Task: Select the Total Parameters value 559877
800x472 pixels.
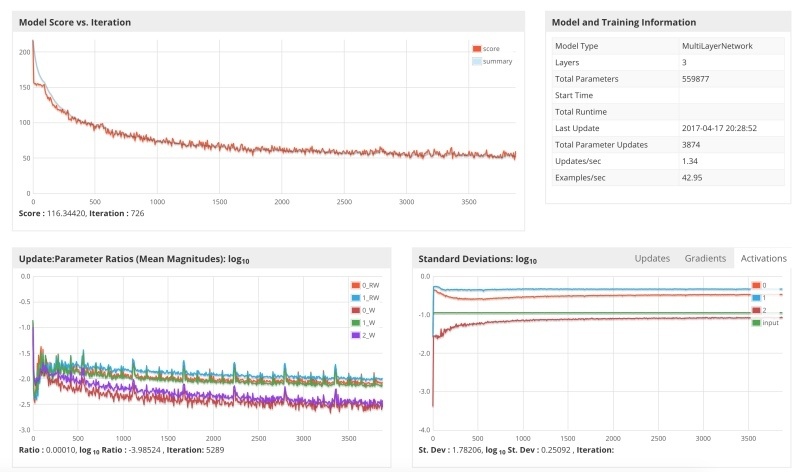Action: 695,79
